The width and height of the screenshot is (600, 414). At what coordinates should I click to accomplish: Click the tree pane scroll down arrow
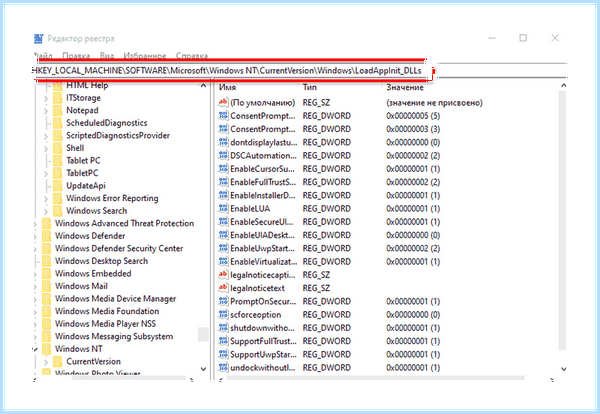[203, 369]
